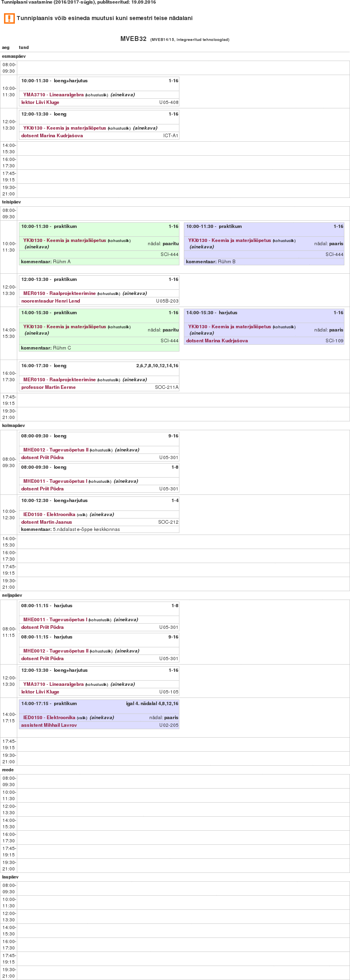This screenshot has width=350, height=980.
Task: Open Marina Kudrjašova link beside ICT-A1
Action: (x=52, y=136)
